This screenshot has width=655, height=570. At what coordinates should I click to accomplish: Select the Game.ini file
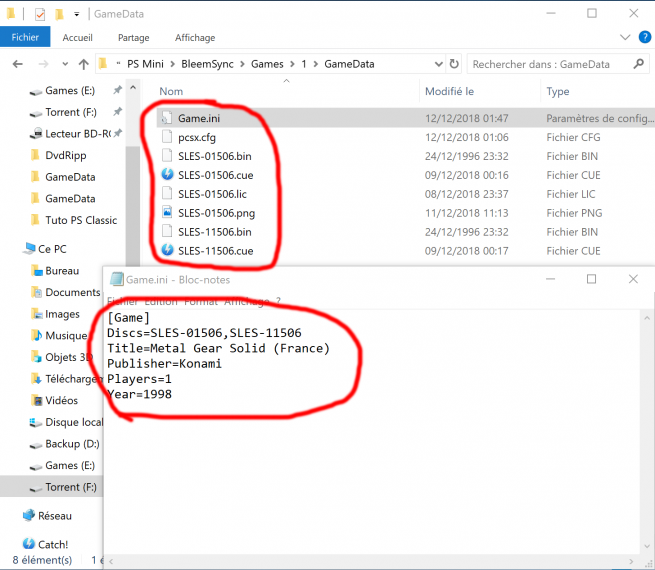click(199, 118)
